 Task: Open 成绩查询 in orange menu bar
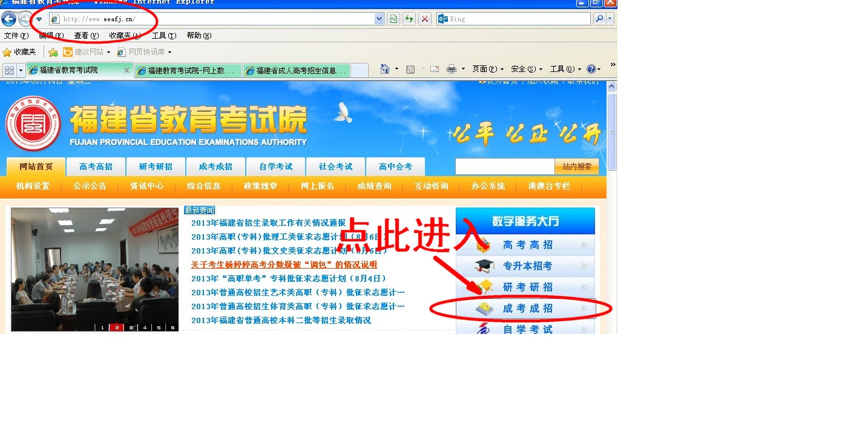[375, 186]
